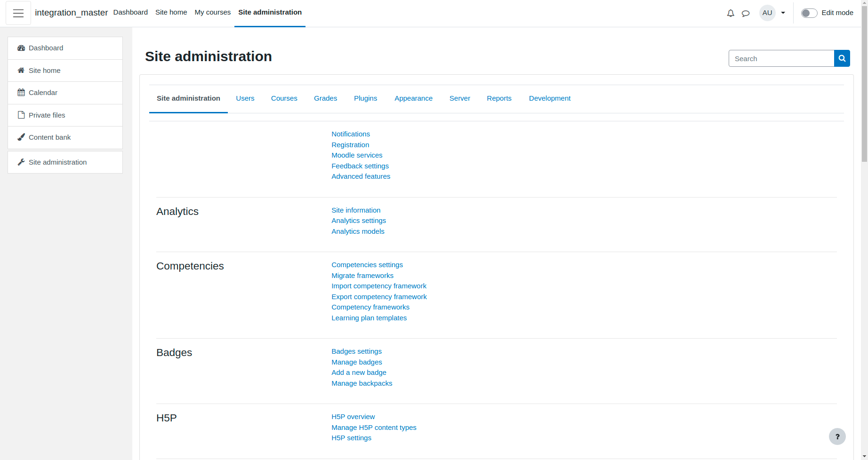Switch to the Development tab
The height and width of the screenshot is (460, 868).
[x=550, y=98]
